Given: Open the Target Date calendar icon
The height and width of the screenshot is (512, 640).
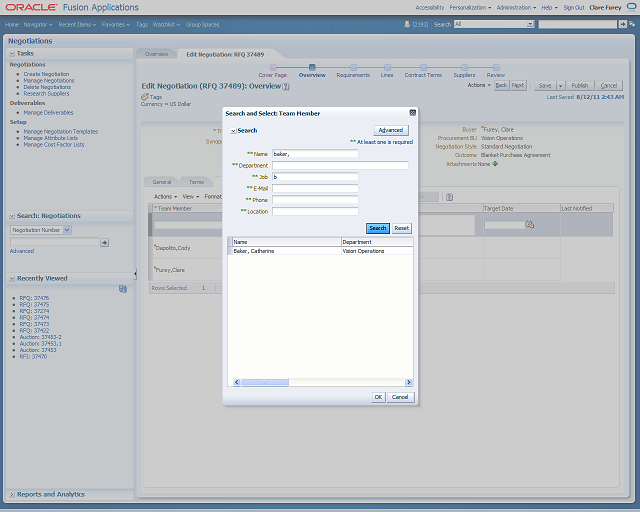Looking at the screenshot, I should point(530,224).
